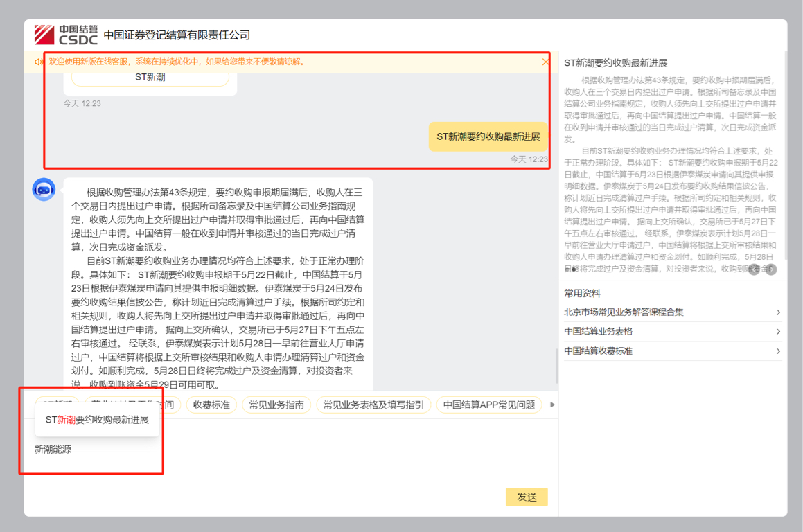Close the yellow welcome notice bar
803x532 pixels.
tap(545, 62)
